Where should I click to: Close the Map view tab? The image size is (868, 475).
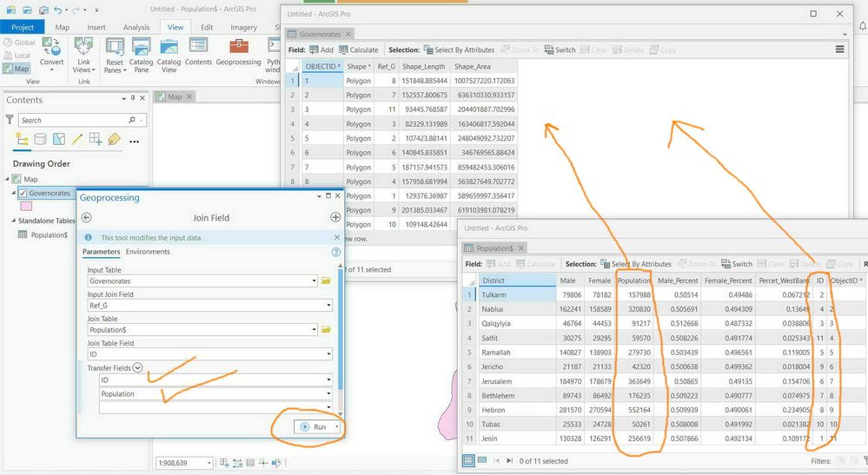coord(189,96)
